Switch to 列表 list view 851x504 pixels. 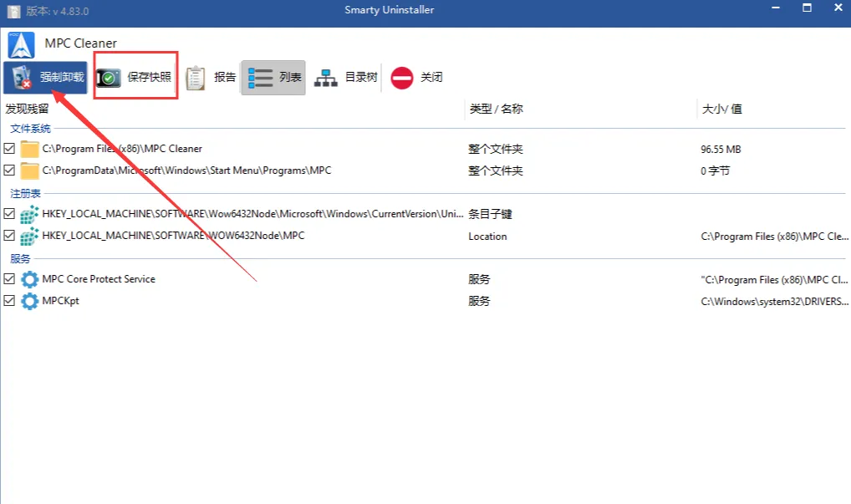[273, 78]
